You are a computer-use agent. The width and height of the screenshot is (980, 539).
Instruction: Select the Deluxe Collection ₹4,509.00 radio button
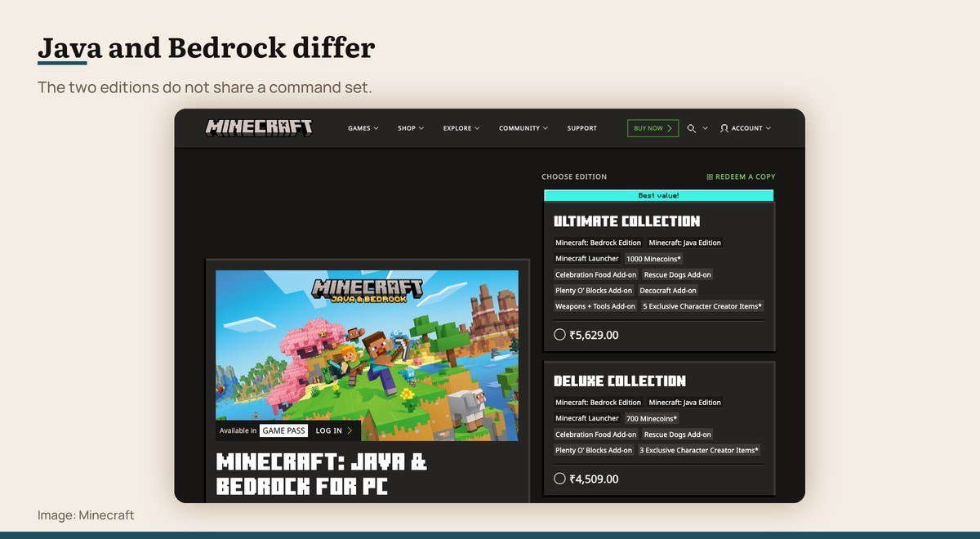[x=559, y=479]
